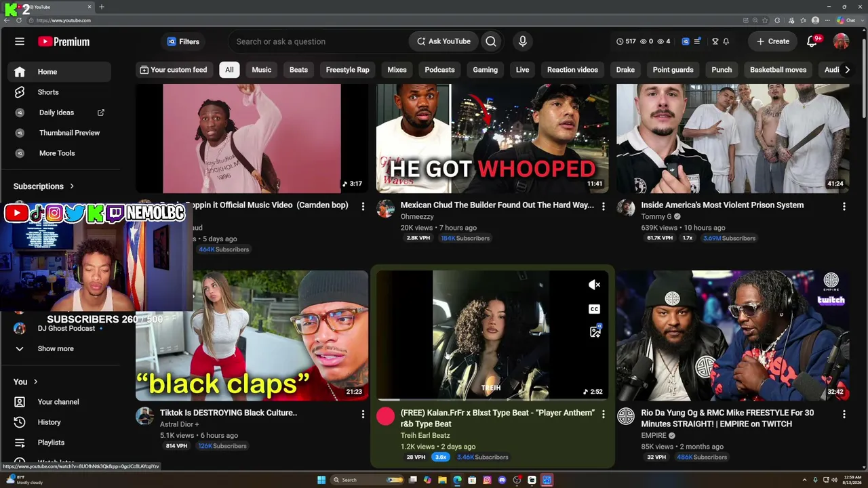Image resolution: width=868 pixels, height=488 pixels.
Task: Select the Podcasts filter chip
Action: click(439, 70)
